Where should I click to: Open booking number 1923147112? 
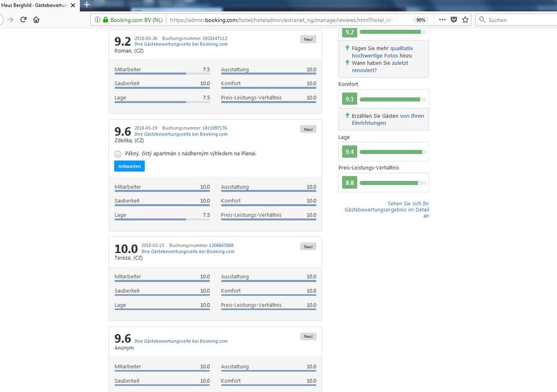pyautogui.click(x=215, y=38)
